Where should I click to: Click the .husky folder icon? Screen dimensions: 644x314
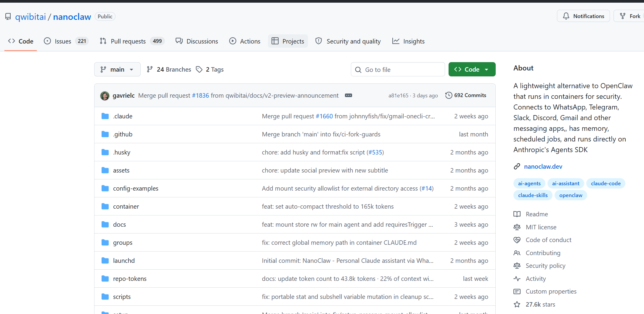pyautogui.click(x=105, y=152)
